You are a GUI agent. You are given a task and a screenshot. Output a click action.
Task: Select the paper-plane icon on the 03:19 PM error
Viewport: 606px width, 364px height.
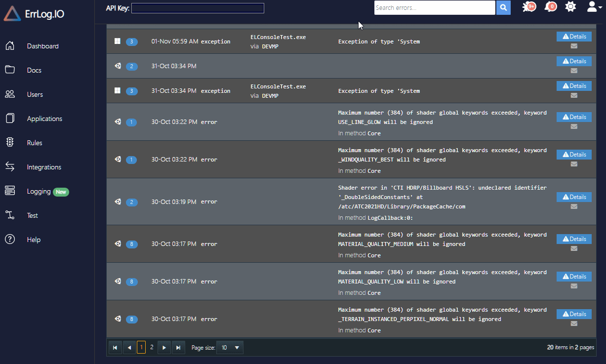(118, 202)
